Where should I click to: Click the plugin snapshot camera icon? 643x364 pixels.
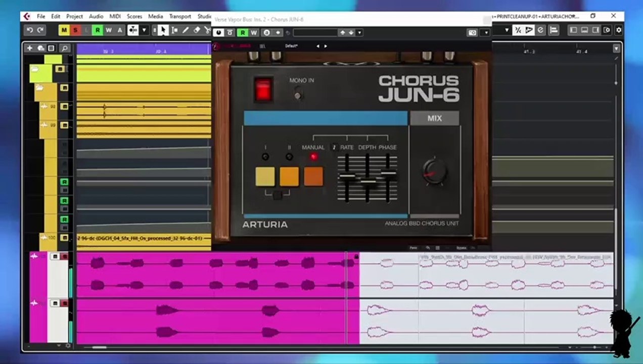click(x=472, y=33)
